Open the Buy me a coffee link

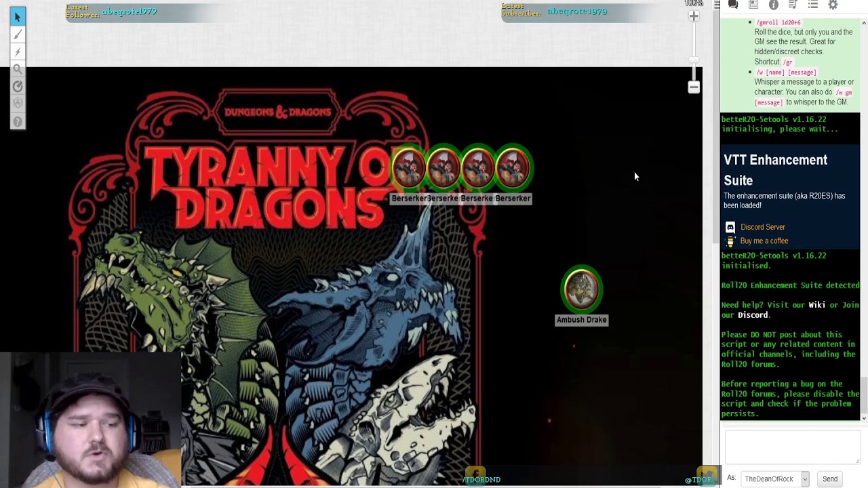click(x=764, y=241)
